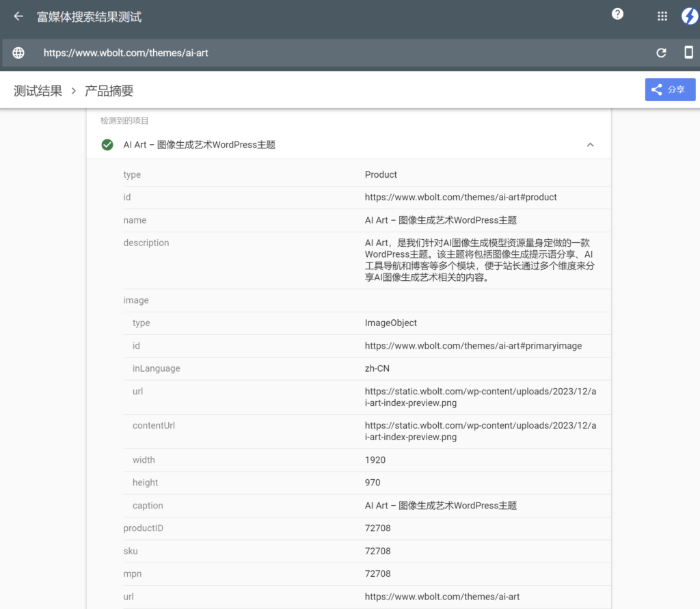Collapse the AI Art product item details
700x609 pixels.
590,145
